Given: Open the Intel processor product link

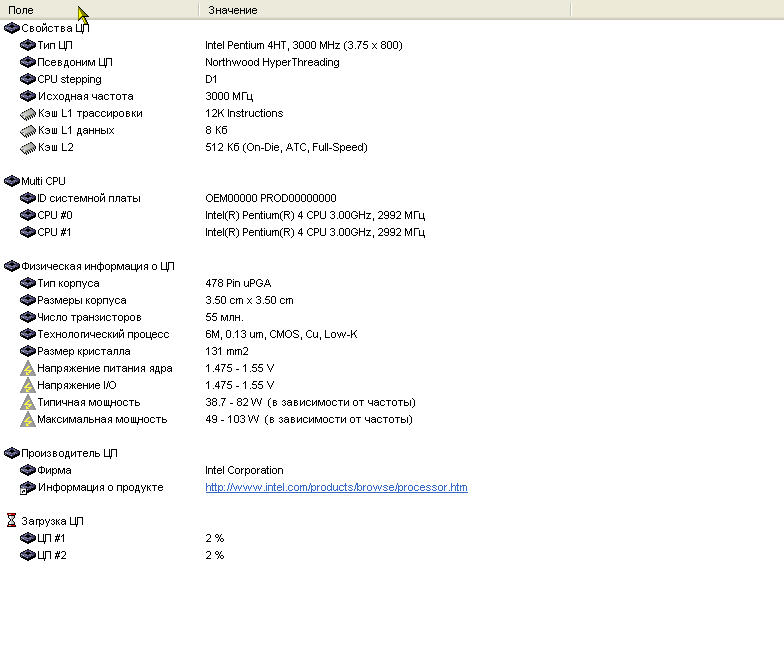Looking at the screenshot, I should coord(336,487).
